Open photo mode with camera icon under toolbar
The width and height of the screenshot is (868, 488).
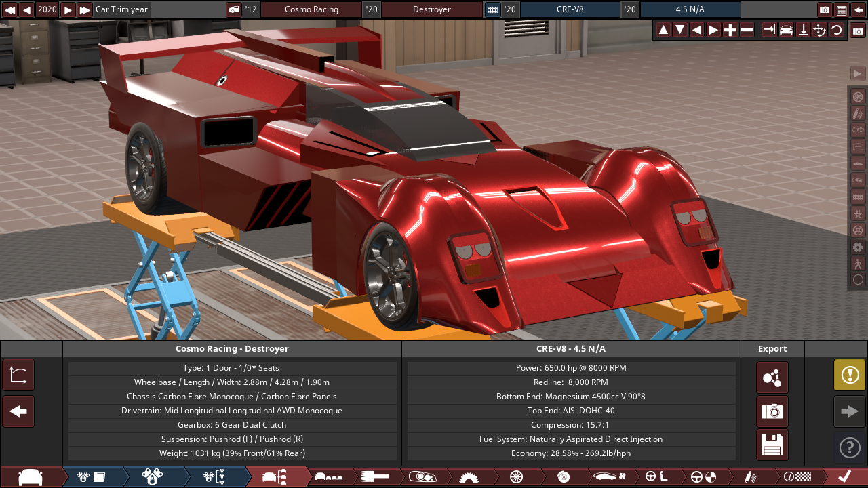point(858,31)
